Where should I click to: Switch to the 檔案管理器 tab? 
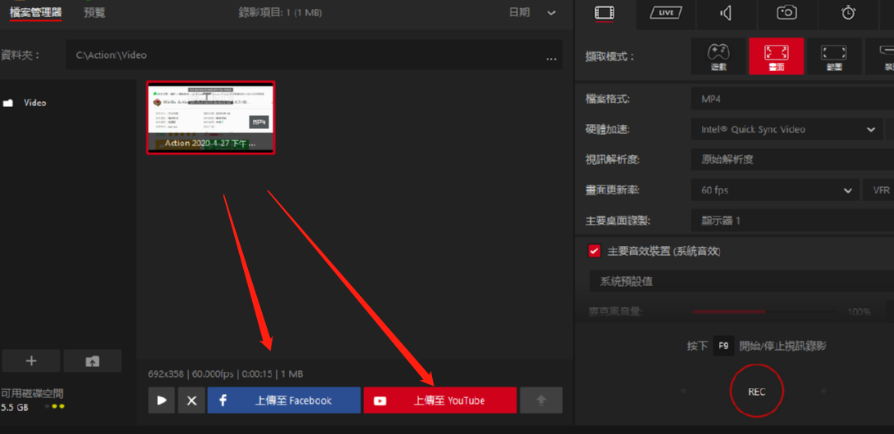[35, 12]
